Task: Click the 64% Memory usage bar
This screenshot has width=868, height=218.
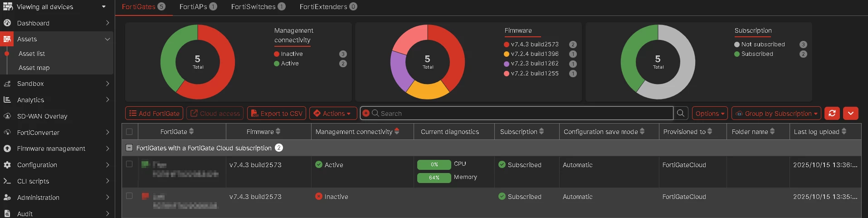Action: (x=434, y=178)
